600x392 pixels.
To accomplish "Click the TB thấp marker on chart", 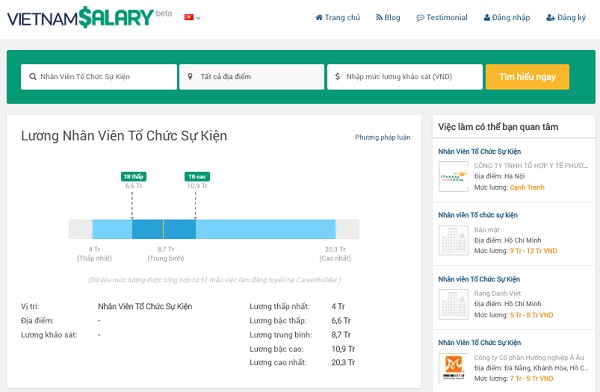I will pyautogui.click(x=133, y=176).
